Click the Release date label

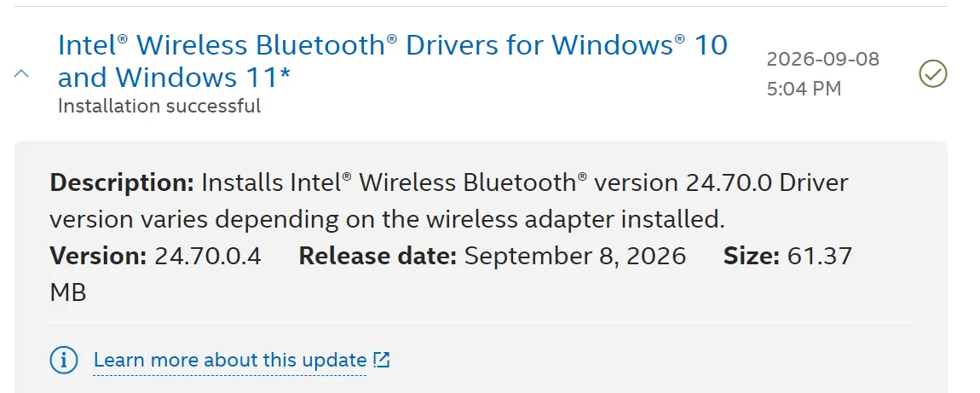[x=378, y=256]
